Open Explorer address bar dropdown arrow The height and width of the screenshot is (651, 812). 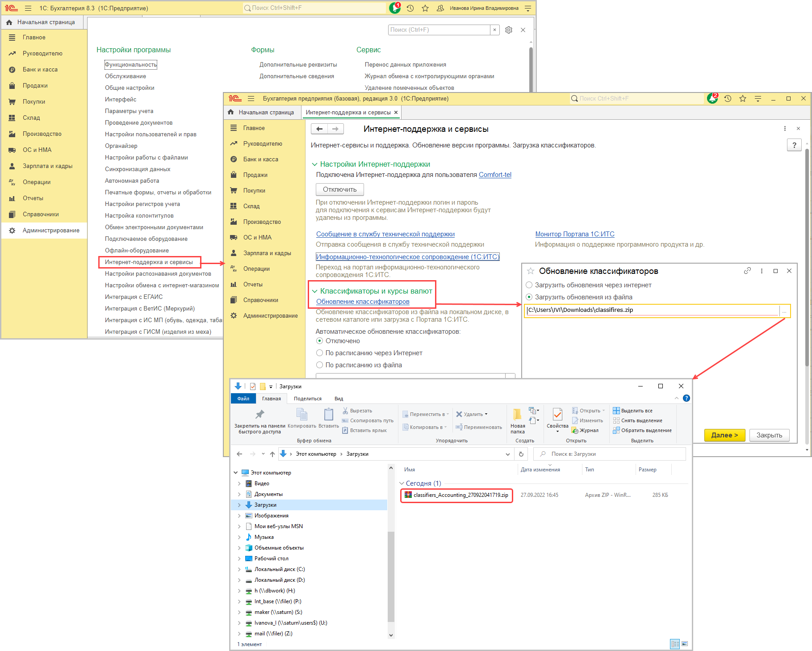pos(507,454)
